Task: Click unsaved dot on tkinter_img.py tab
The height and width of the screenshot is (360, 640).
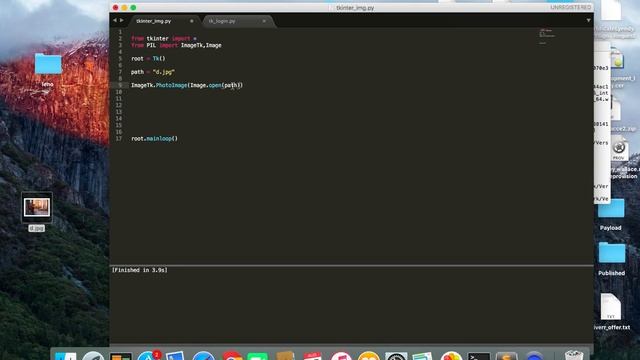Action: [x=191, y=21]
